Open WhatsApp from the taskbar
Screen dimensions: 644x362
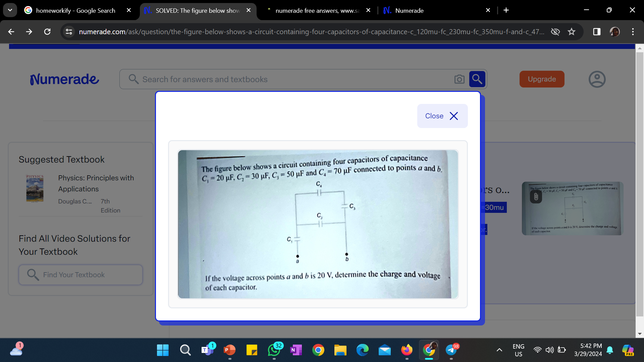pos(274,350)
